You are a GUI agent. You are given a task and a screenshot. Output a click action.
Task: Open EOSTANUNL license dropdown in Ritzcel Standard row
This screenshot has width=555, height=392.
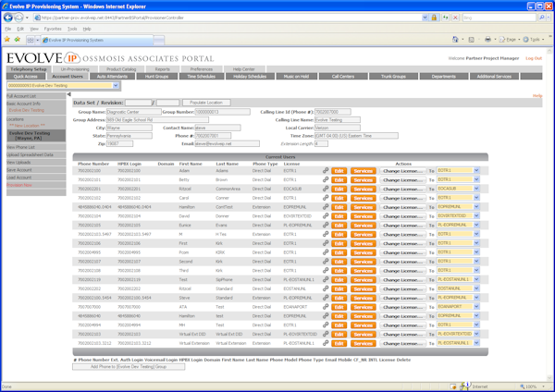click(476, 288)
